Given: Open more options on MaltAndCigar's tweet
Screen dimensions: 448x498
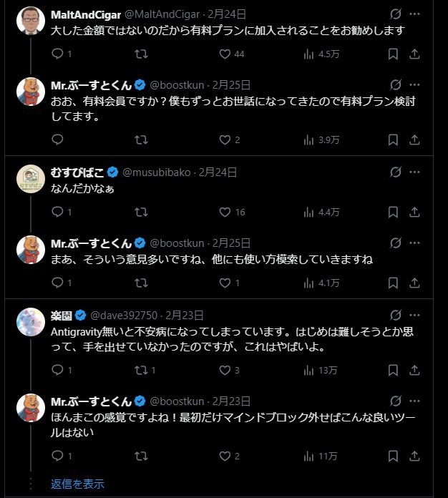Looking at the screenshot, I should coord(414,14).
